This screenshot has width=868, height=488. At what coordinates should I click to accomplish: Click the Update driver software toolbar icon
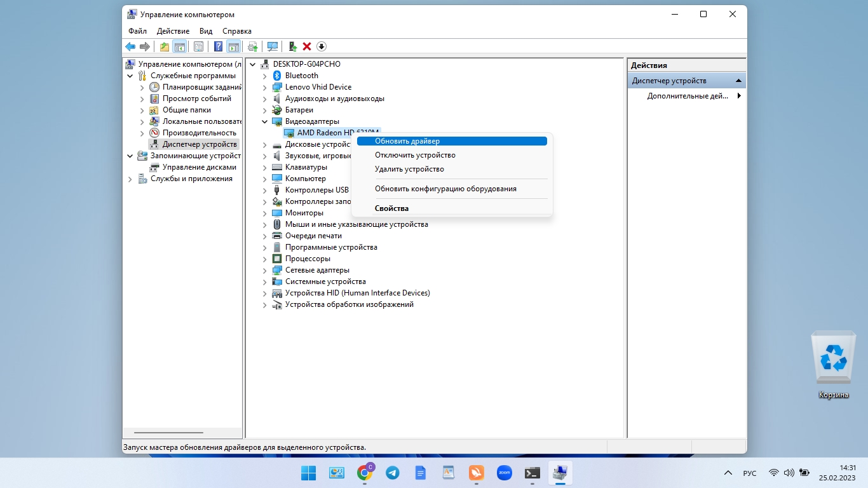point(253,46)
